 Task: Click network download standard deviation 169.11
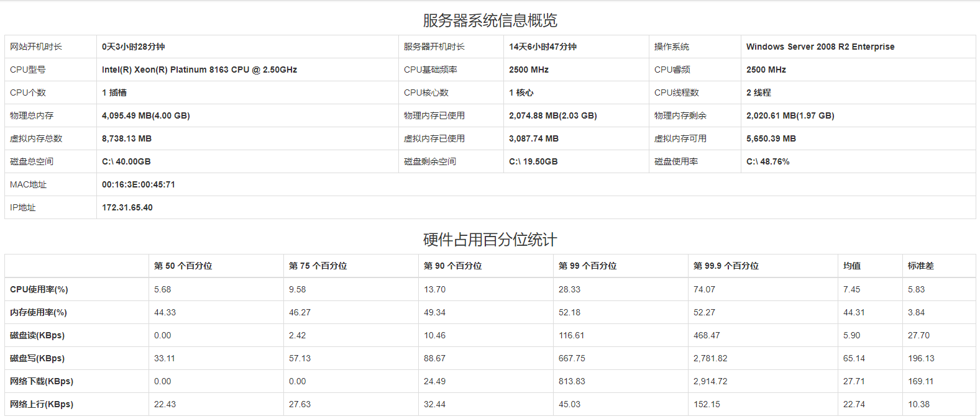coord(921,381)
